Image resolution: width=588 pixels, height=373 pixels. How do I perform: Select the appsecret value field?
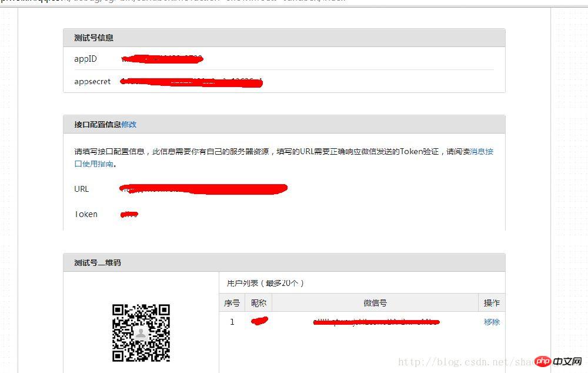click(x=191, y=82)
